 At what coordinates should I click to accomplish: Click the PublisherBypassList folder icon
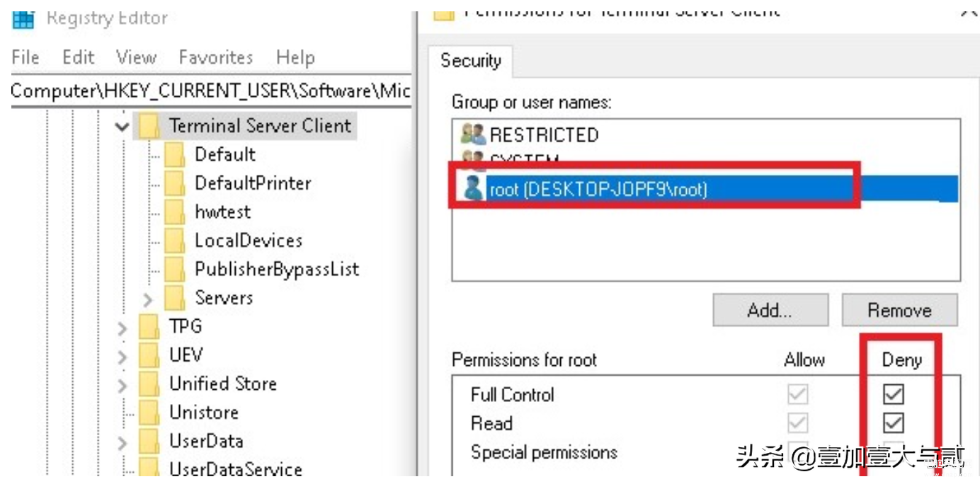174,269
